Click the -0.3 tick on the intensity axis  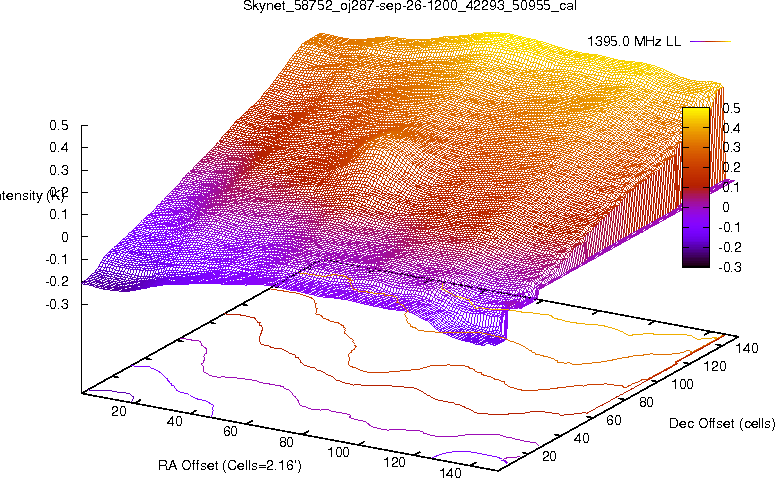click(57, 304)
